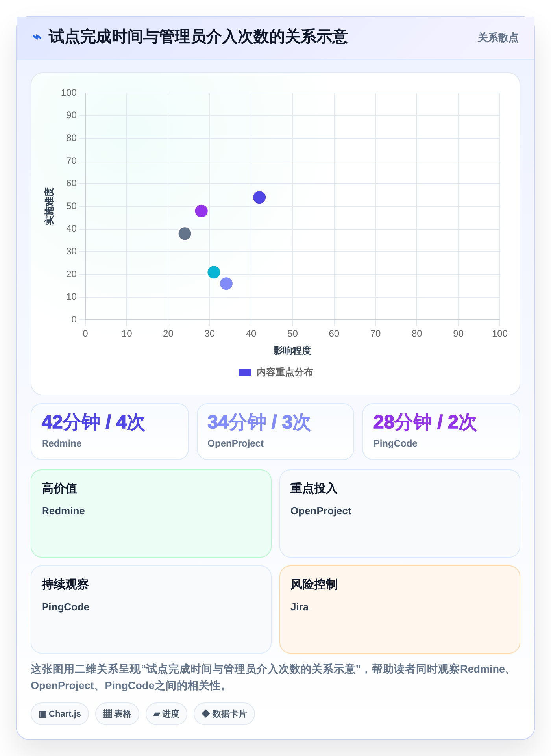Click the y-axis tick label 100
Screen dimensions: 551x756
coord(68,93)
